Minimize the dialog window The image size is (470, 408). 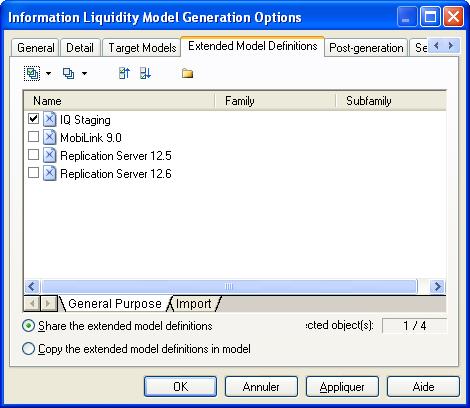click(x=407, y=17)
